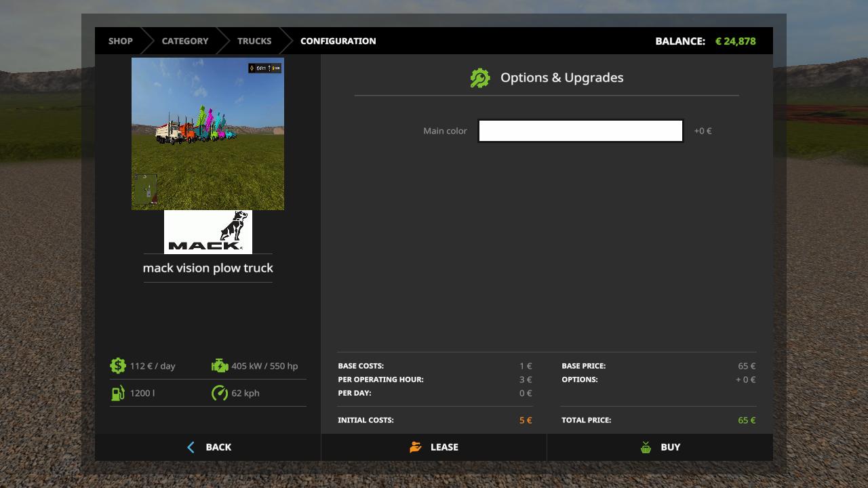Click the fuel pump capacity icon

pos(118,393)
